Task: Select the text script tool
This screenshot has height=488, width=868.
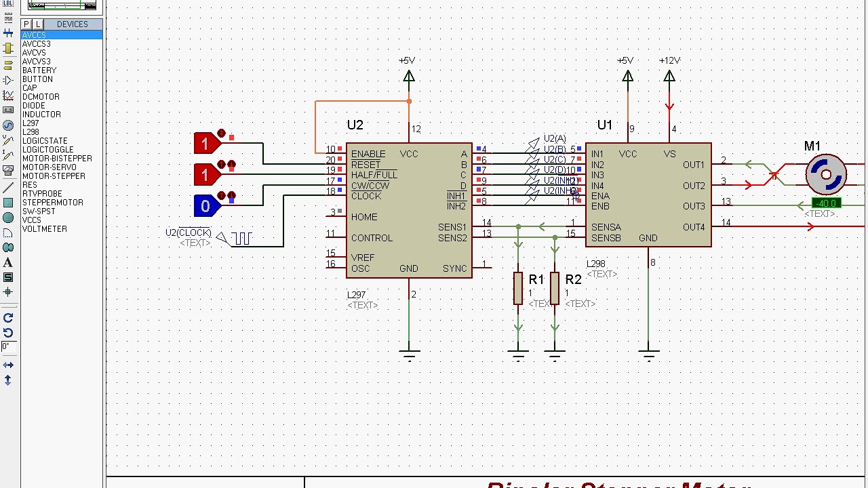Action: click(x=8, y=18)
